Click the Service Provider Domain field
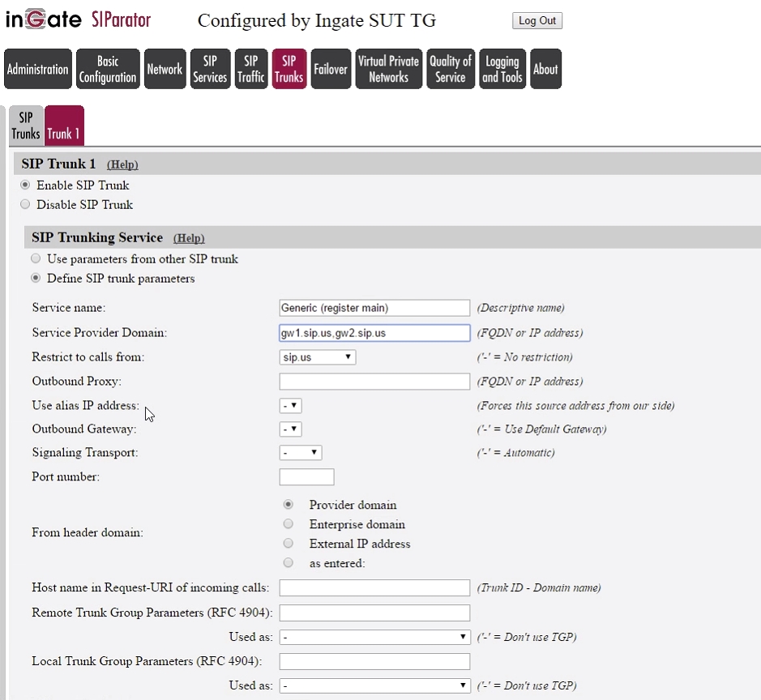761x700 pixels. pyautogui.click(x=374, y=333)
